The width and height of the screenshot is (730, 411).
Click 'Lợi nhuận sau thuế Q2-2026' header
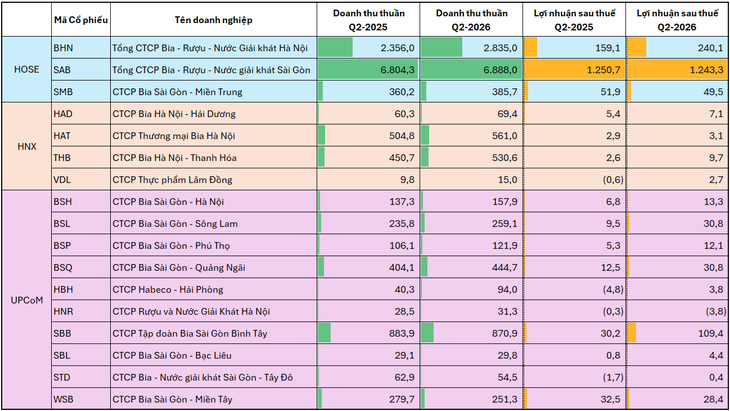pos(677,20)
